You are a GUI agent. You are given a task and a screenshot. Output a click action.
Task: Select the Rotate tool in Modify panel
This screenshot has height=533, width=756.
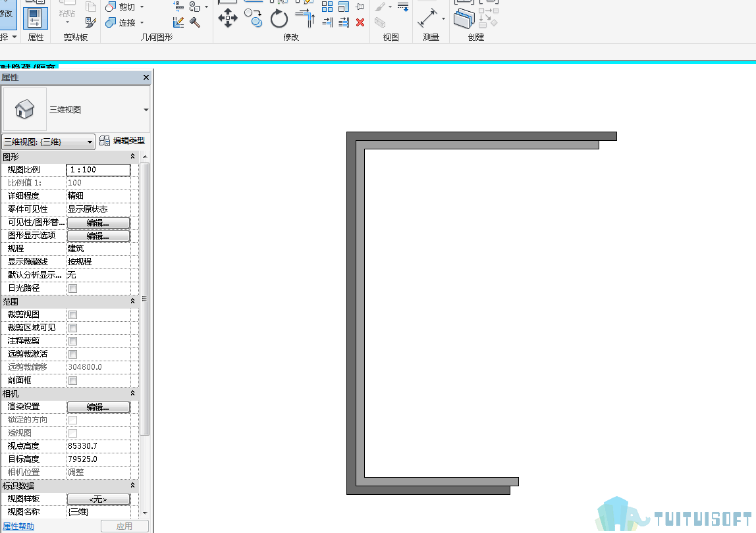[279, 19]
